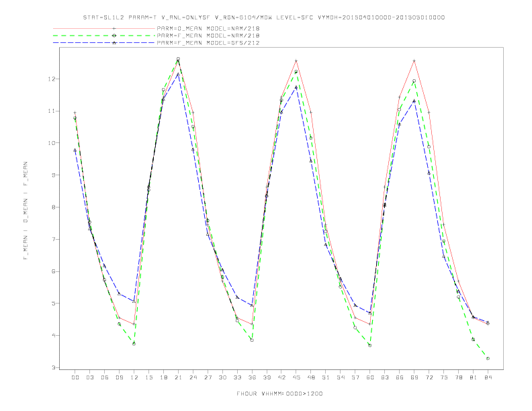This screenshot has width=532, height=411.
Task: Click x-axis tick label 39
Action: (267, 377)
